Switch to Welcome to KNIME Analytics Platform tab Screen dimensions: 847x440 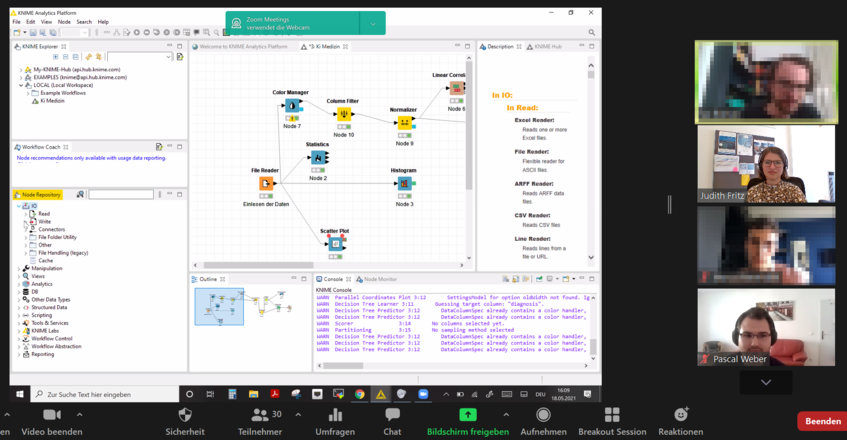click(x=239, y=46)
